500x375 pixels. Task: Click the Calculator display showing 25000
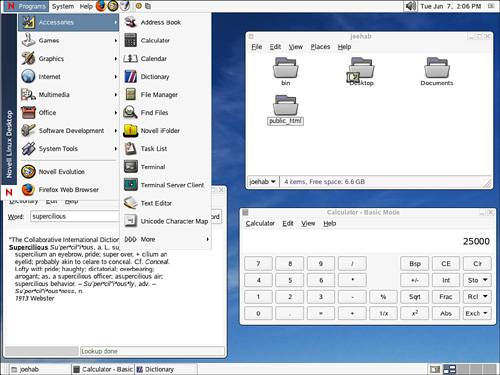(x=368, y=241)
